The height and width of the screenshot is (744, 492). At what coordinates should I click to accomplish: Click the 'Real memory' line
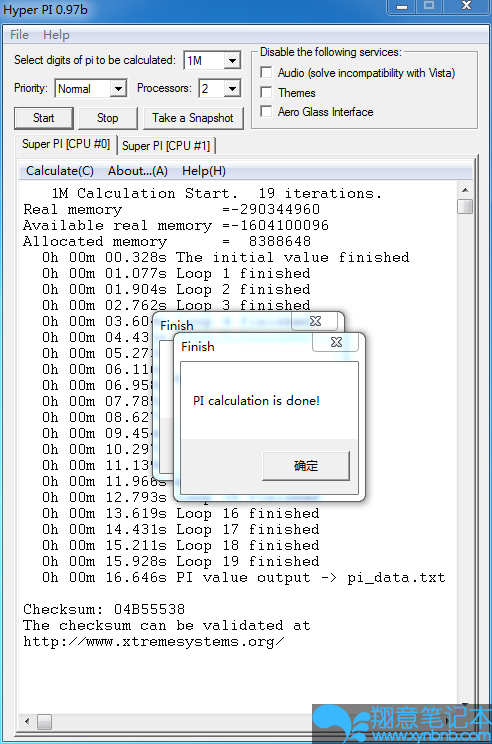pos(171,210)
